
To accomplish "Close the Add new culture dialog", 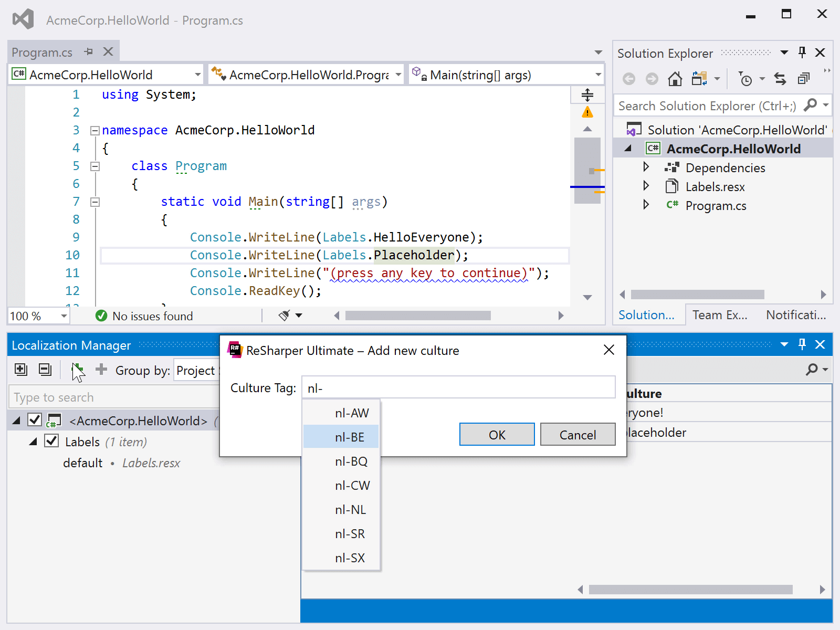I will point(609,350).
